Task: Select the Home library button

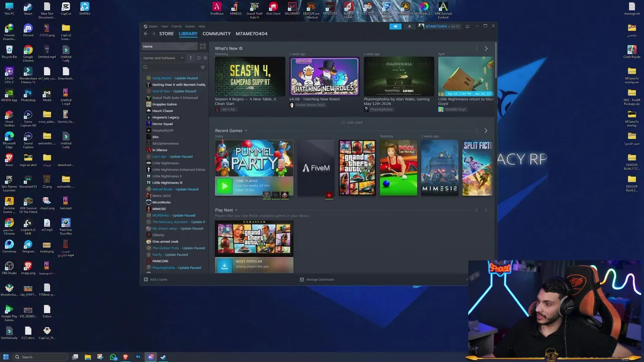Action: click(170, 46)
